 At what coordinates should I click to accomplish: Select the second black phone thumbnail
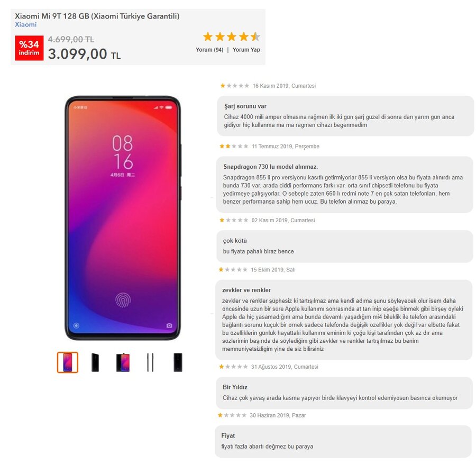pos(95,362)
